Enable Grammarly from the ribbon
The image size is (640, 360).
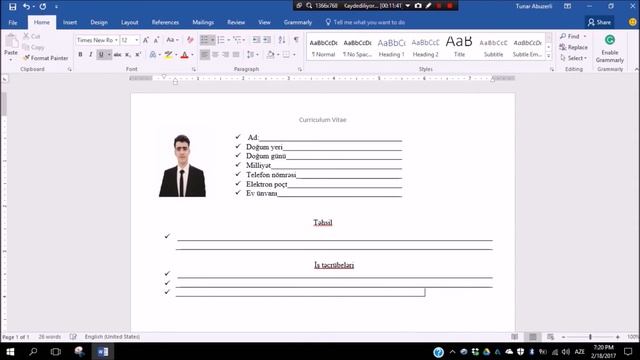(610, 49)
